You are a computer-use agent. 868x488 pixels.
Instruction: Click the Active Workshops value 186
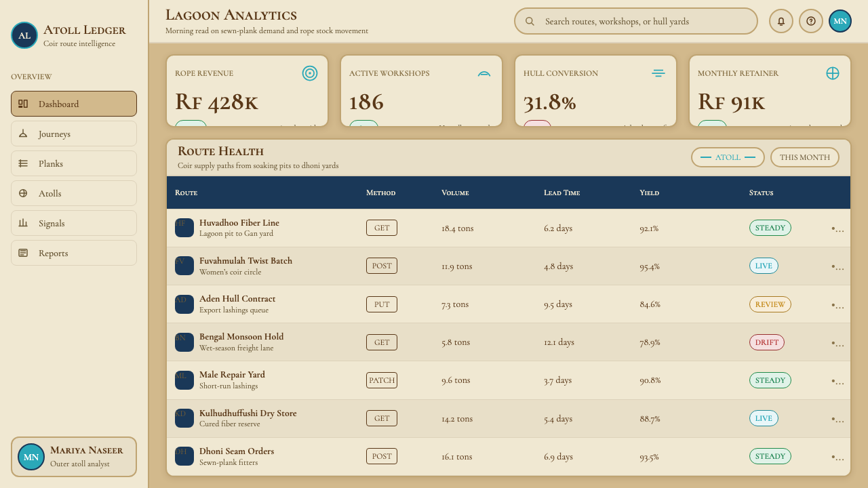(366, 102)
